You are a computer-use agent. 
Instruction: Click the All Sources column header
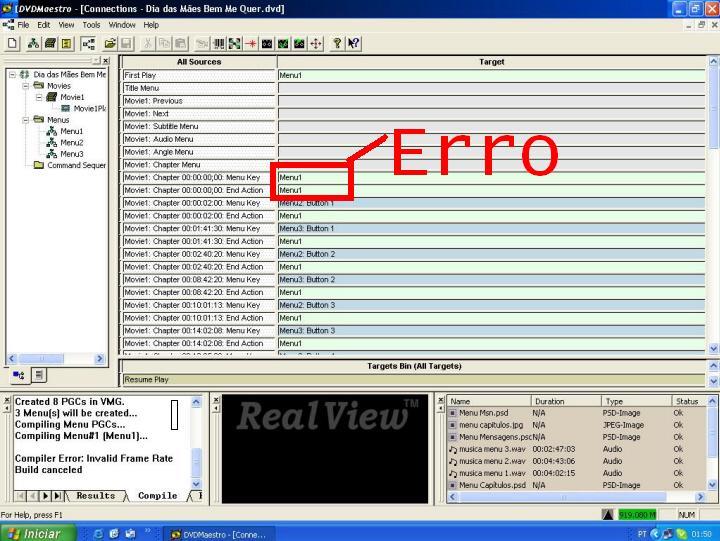pos(199,62)
